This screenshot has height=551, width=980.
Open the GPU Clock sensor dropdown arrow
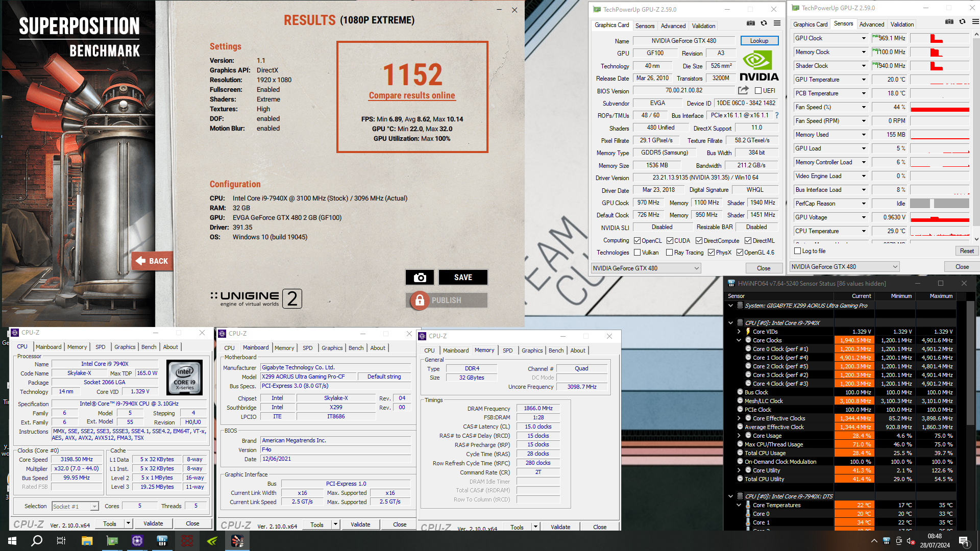pos(864,38)
